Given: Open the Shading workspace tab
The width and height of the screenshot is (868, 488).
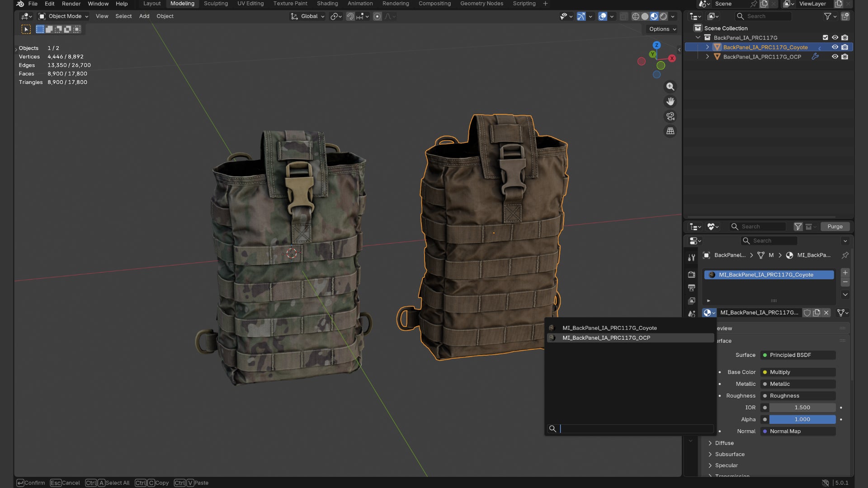Looking at the screenshot, I should click(x=327, y=4).
